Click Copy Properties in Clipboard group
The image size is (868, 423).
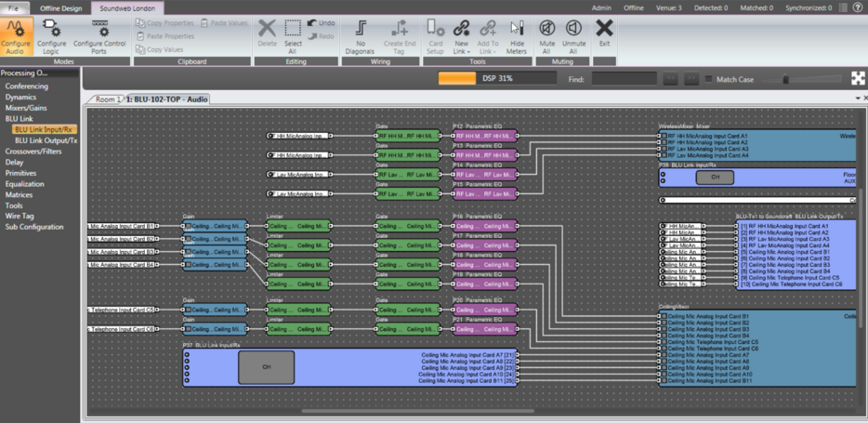point(165,23)
